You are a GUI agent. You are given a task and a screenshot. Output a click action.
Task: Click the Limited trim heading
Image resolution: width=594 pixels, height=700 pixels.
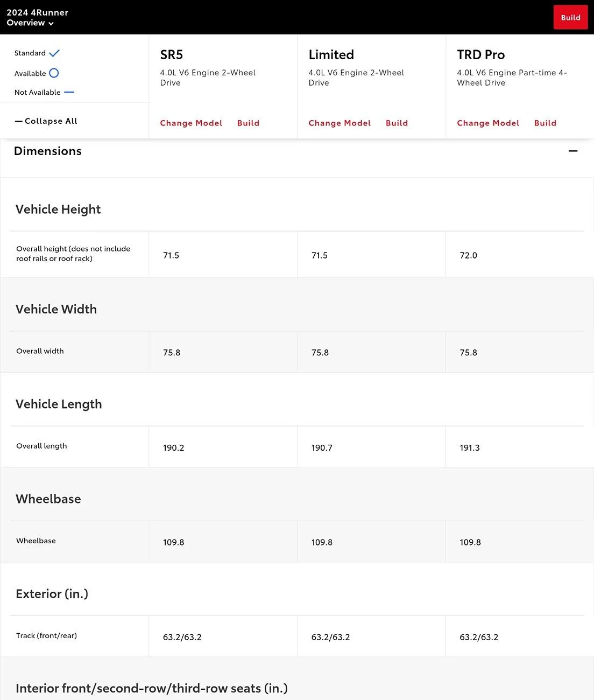coord(331,55)
